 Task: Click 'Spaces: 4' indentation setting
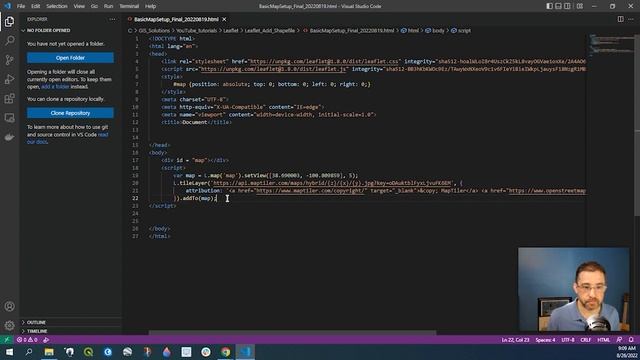(x=545, y=340)
